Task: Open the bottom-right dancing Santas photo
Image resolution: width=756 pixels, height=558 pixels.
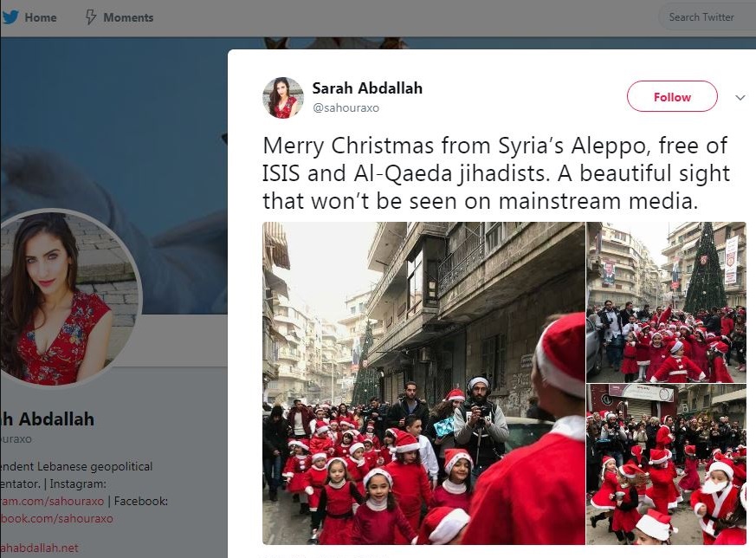Action: [x=666, y=464]
